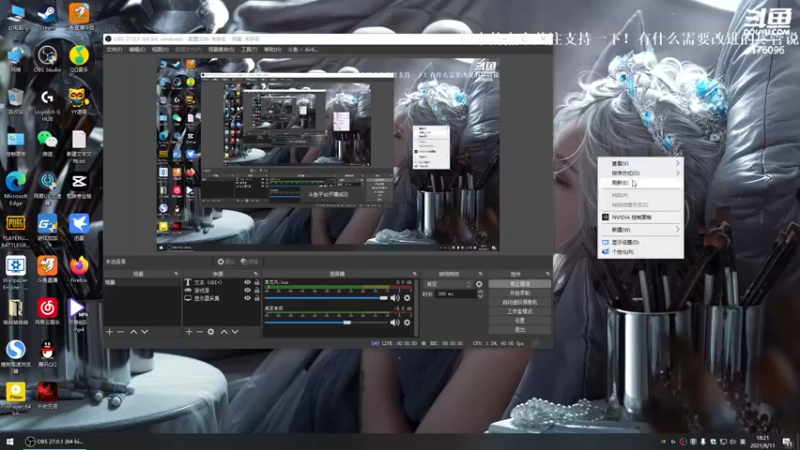Image resolution: width=800 pixels, height=450 pixels.
Task: Pop out the Scenes dock panel
Action: [176, 274]
